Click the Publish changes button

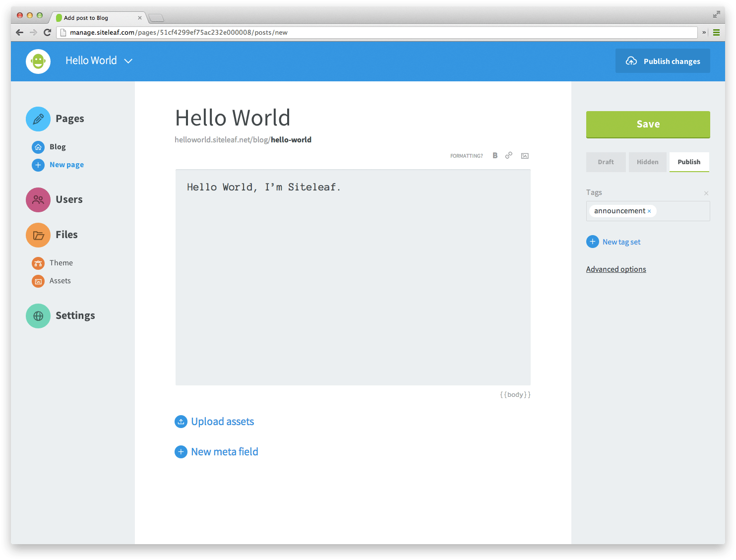[x=663, y=61]
